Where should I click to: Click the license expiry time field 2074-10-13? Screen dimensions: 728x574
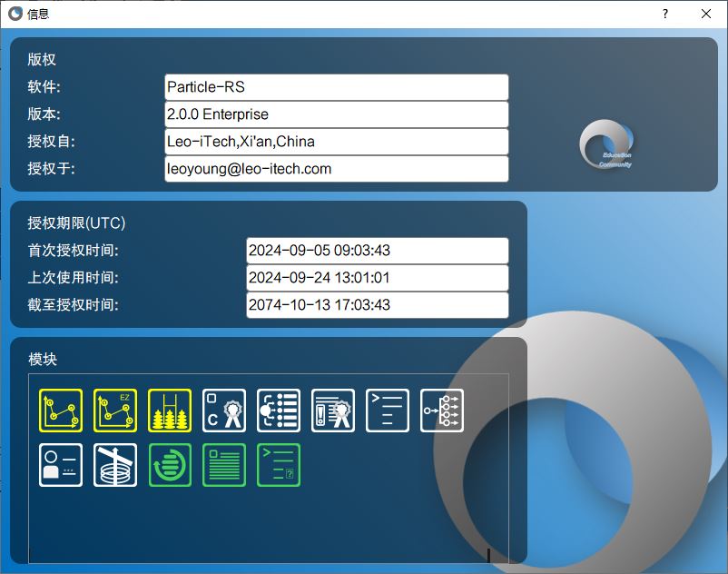coord(377,305)
